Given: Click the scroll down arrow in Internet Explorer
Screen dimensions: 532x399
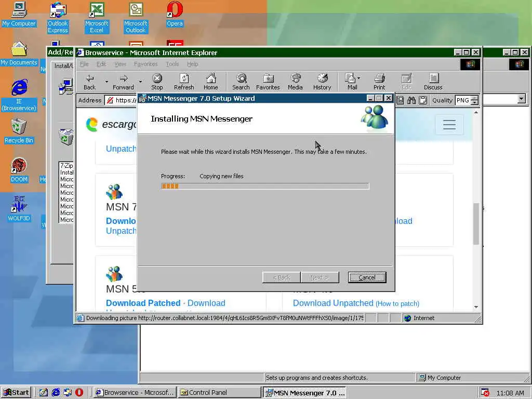Looking at the screenshot, I should pos(476,307).
